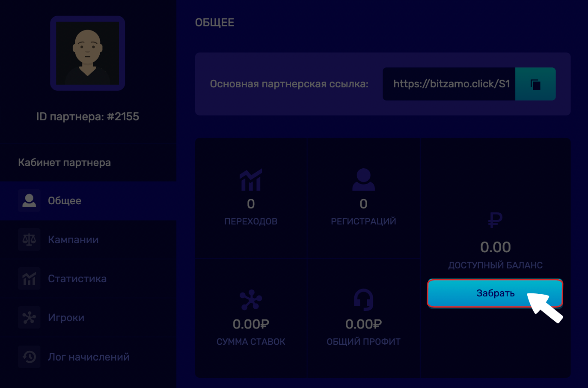Screen dimensions: 588x388
Task: Click the scales icon beside Кампании
Action: [x=29, y=240]
